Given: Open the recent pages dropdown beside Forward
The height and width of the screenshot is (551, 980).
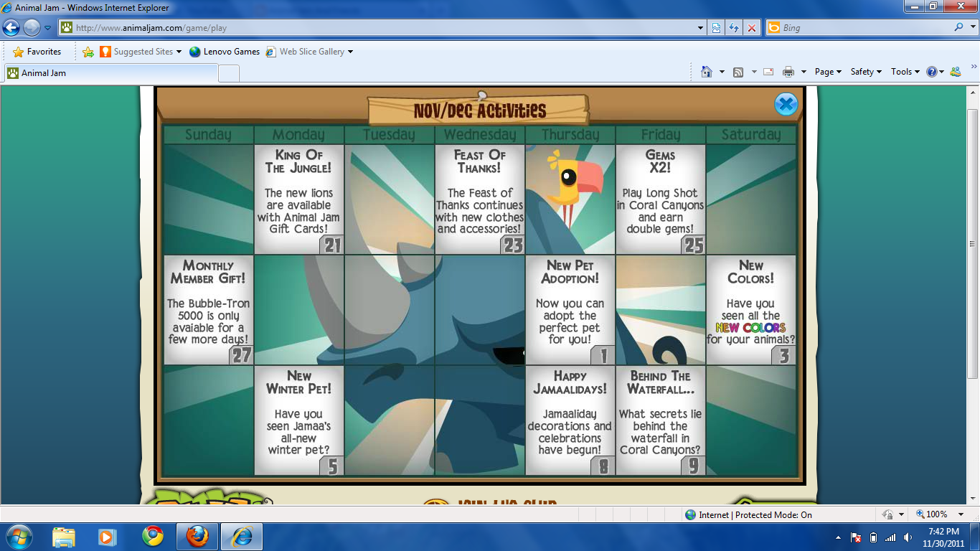Looking at the screenshot, I should tap(48, 28).
